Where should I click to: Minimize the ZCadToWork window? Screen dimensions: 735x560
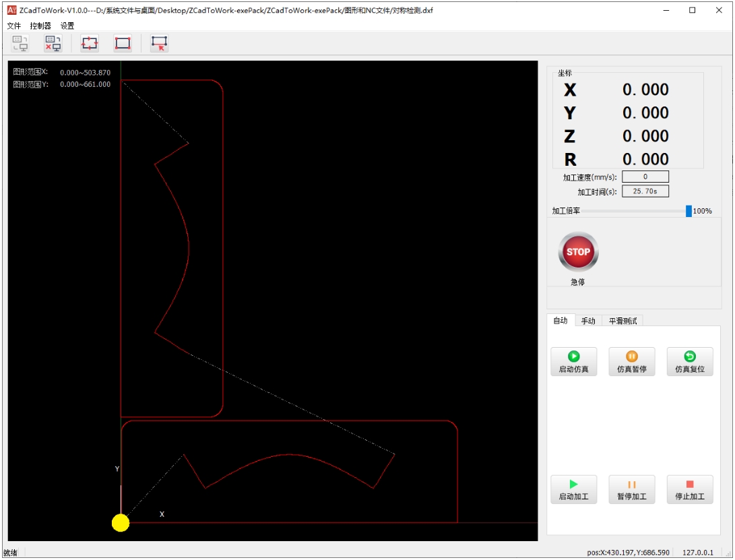coord(666,10)
